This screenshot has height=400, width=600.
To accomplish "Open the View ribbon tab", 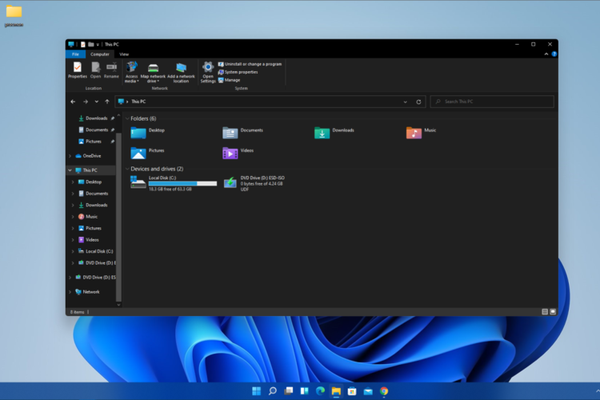I will click(x=124, y=54).
